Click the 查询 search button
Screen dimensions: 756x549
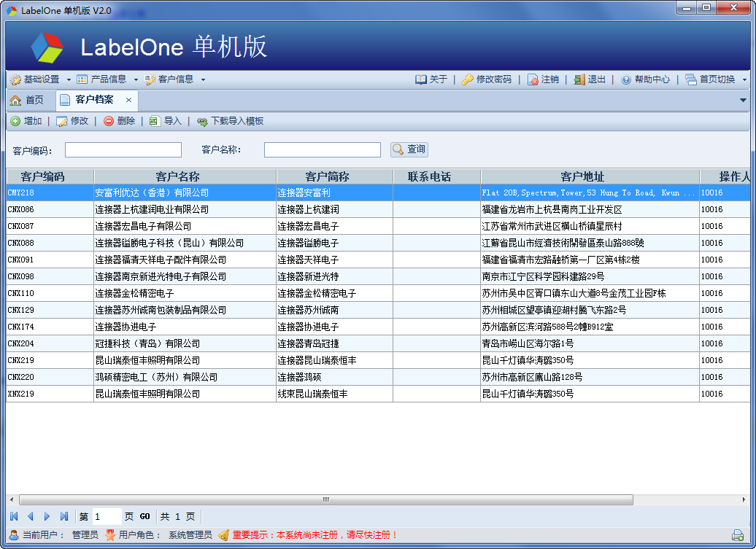pyautogui.click(x=409, y=149)
